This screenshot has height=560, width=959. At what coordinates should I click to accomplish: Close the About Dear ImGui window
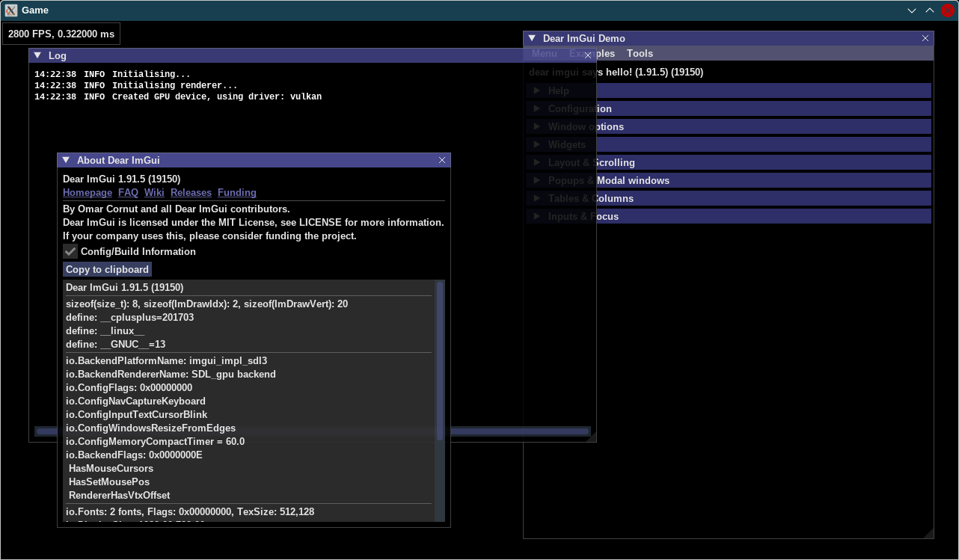442,160
